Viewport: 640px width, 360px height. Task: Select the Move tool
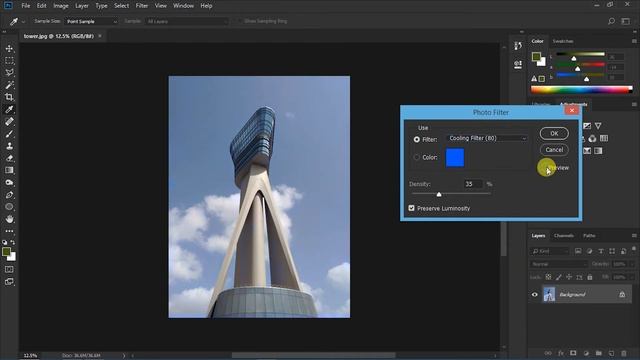point(9,49)
